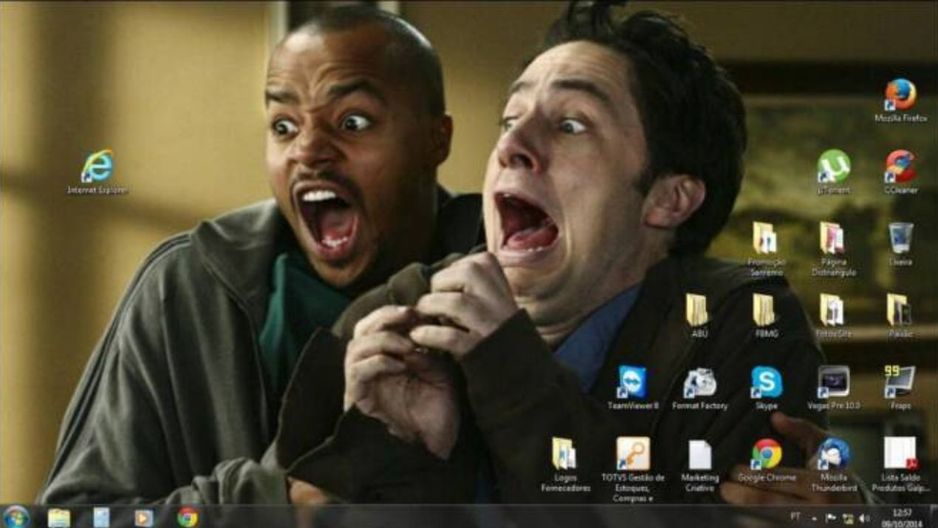
Task: Open the Marketing Criativo file
Action: pyautogui.click(x=699, y=454)
